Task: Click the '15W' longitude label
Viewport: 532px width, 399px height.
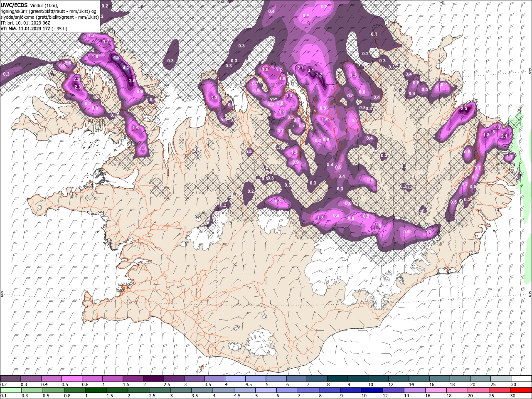Action: point(440,2)
